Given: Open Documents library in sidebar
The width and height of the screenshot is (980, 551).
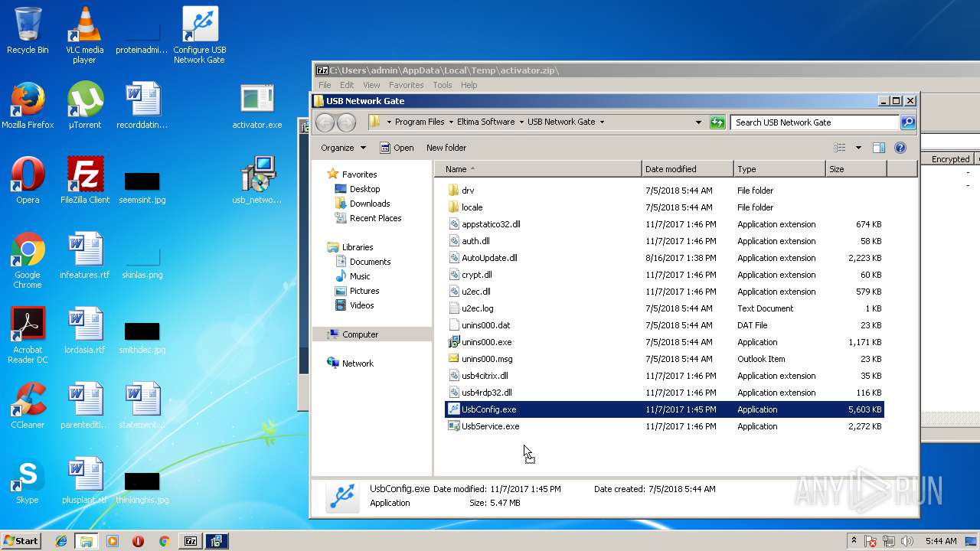Looking at the screenshot, I should click(370, 262).
